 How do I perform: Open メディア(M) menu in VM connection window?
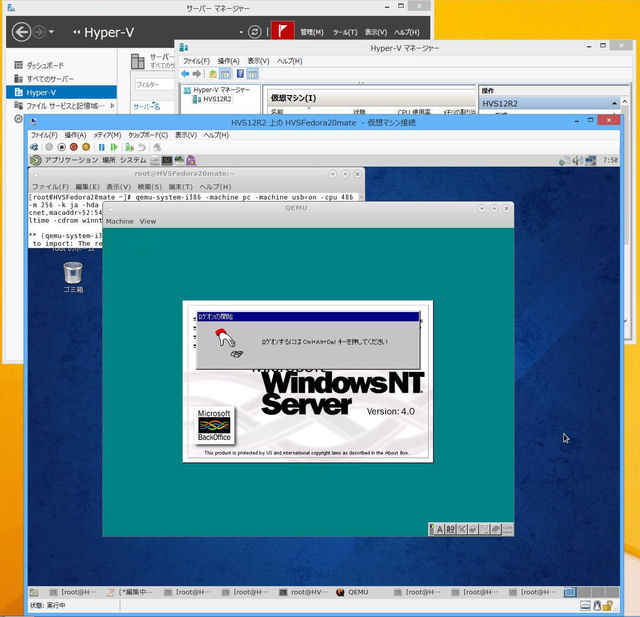(x=107, y=135)
